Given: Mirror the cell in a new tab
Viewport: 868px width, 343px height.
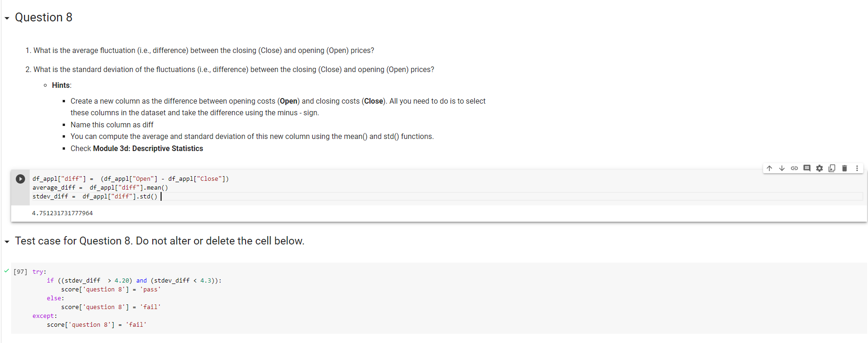Looking at the screenshot, I should [832, 168].
